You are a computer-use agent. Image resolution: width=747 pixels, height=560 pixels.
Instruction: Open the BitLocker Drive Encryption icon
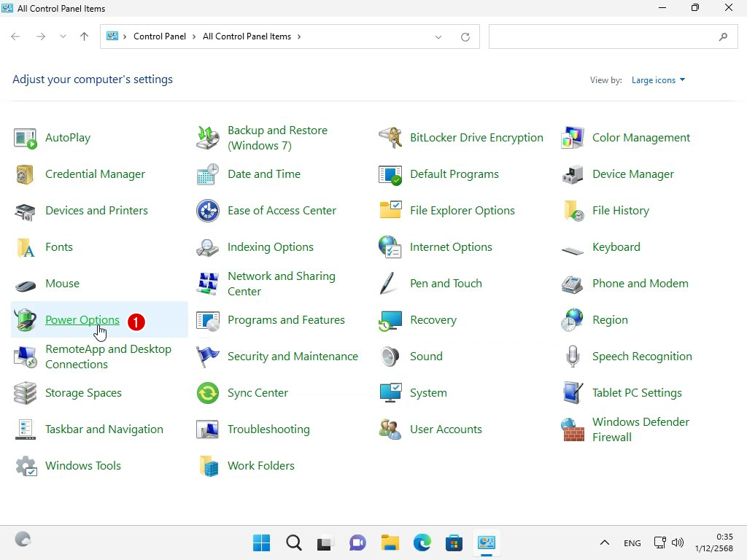coord(390,138)
